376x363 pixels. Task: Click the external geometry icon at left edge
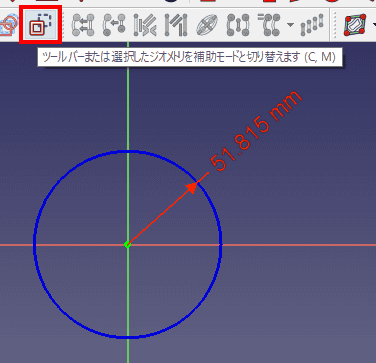coord(8,25)
